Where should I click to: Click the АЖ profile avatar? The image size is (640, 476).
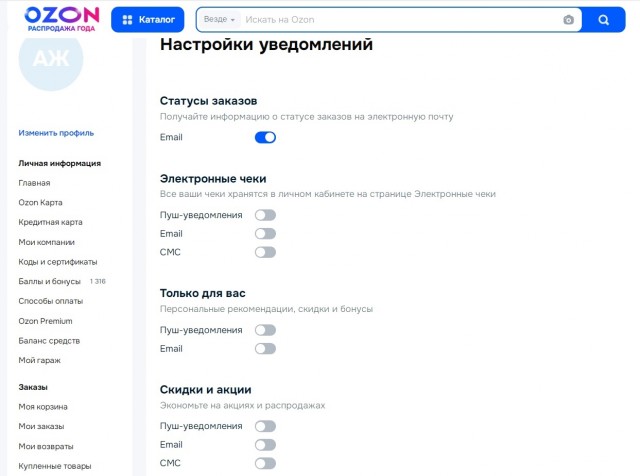(x=51, y=59)
